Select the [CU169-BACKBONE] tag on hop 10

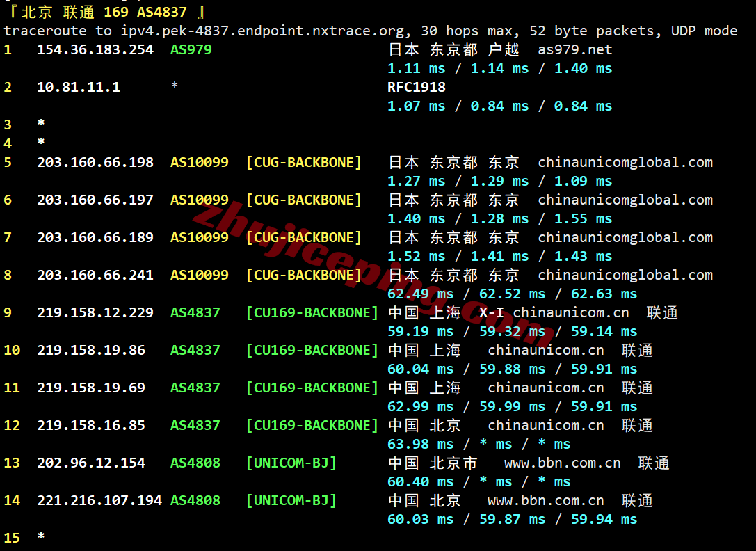tap(312, 350)
